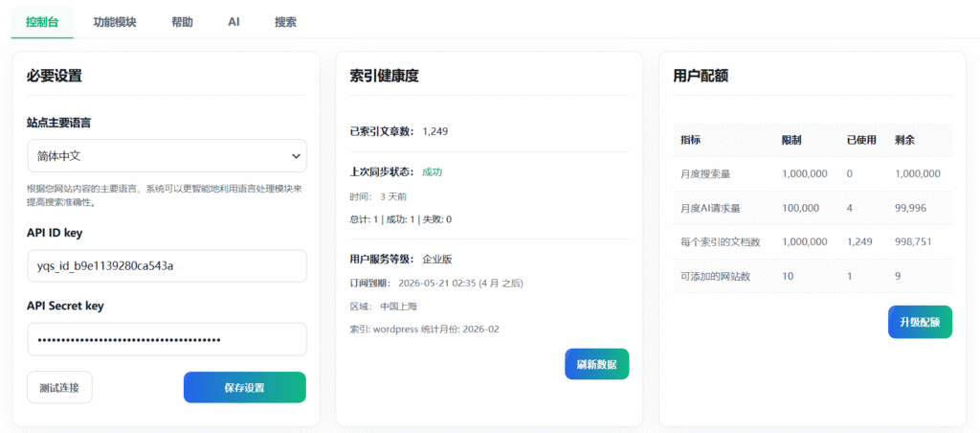Select the 可添加的网站数 row label
The height and width of the screenshot is (433, 980).
[714, 276]
